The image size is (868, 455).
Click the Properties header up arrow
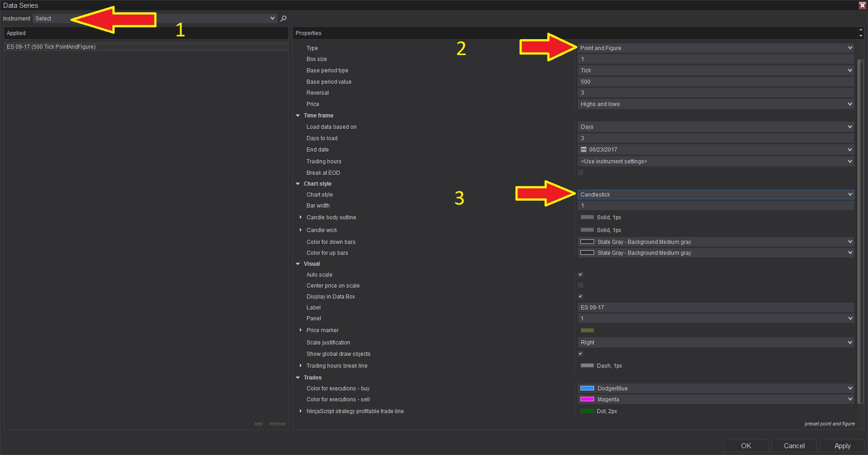(861, 30)
